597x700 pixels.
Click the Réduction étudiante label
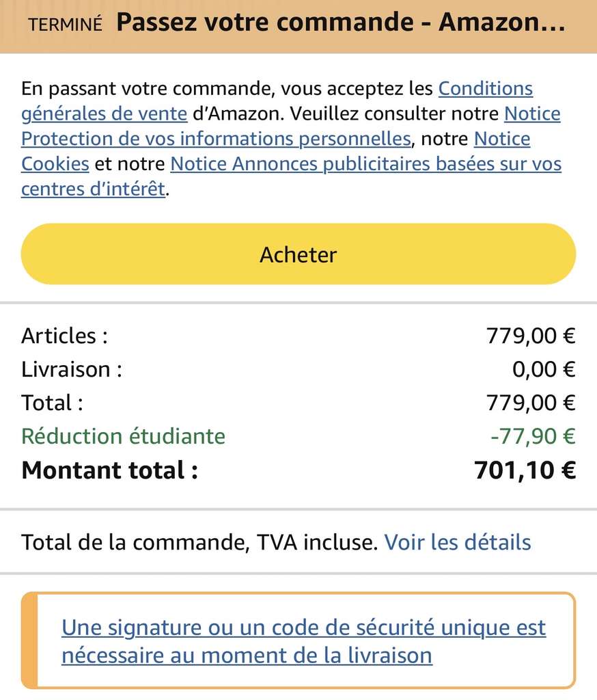coord(123,436)
